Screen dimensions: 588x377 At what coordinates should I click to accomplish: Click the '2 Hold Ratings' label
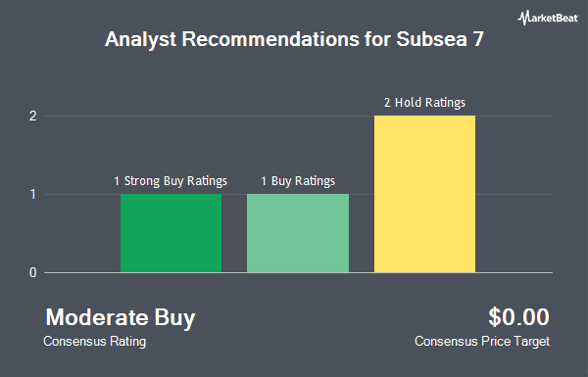(x=424, y=102)
